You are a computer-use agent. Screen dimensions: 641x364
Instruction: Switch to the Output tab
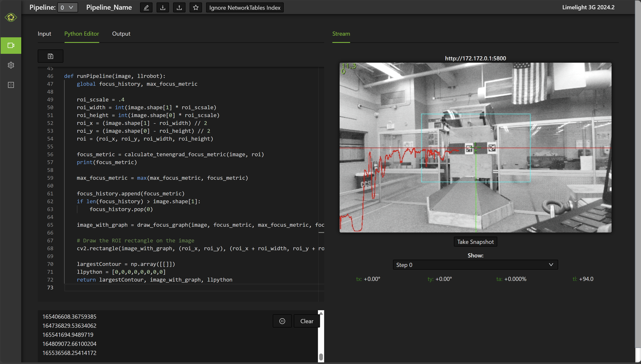[121, 33]
